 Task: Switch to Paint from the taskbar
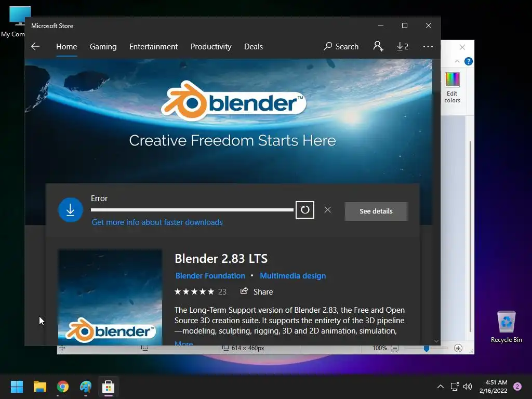pyautogui.click(x=86, y=387)
